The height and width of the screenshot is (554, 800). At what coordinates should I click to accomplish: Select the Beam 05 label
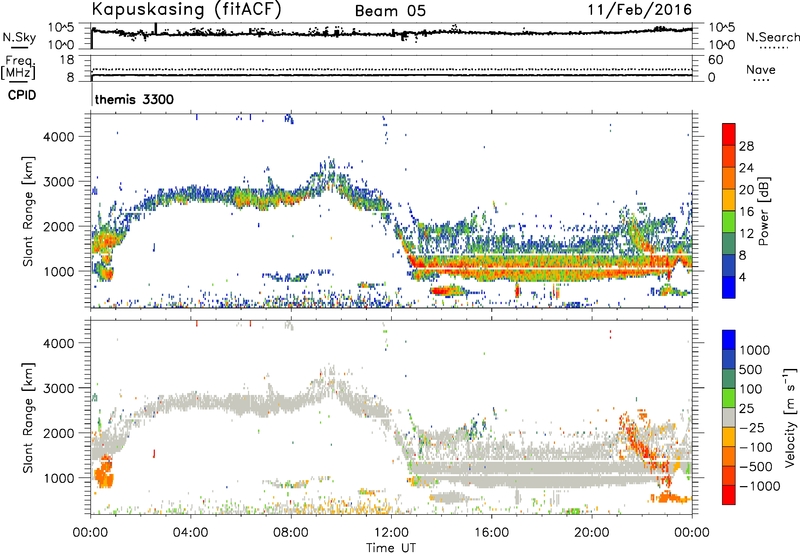pos(390,11)
